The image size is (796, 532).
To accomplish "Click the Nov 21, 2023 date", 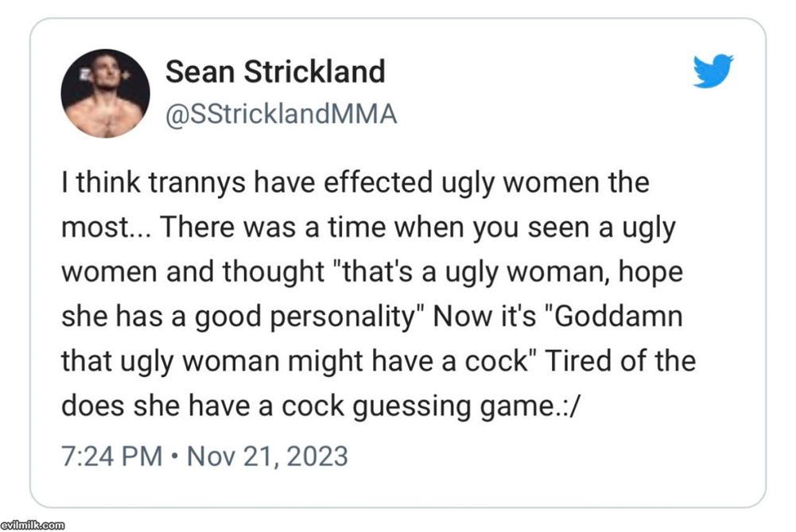I will 267,456.
